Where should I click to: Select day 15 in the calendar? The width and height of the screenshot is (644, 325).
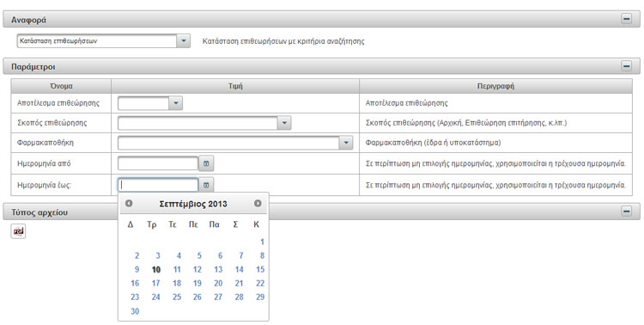[x=260, y=269]
